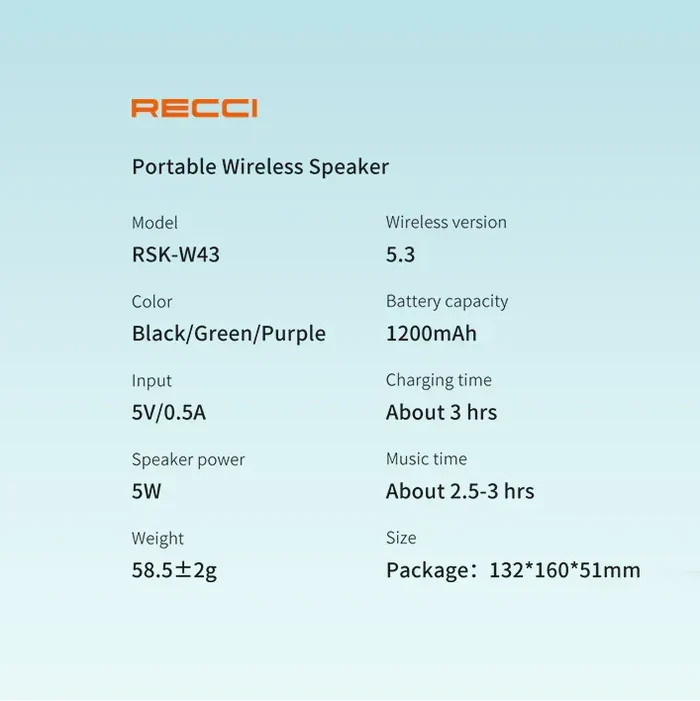The image size is (700, 701).
Task: Click the Music time label
Action: 426,459
